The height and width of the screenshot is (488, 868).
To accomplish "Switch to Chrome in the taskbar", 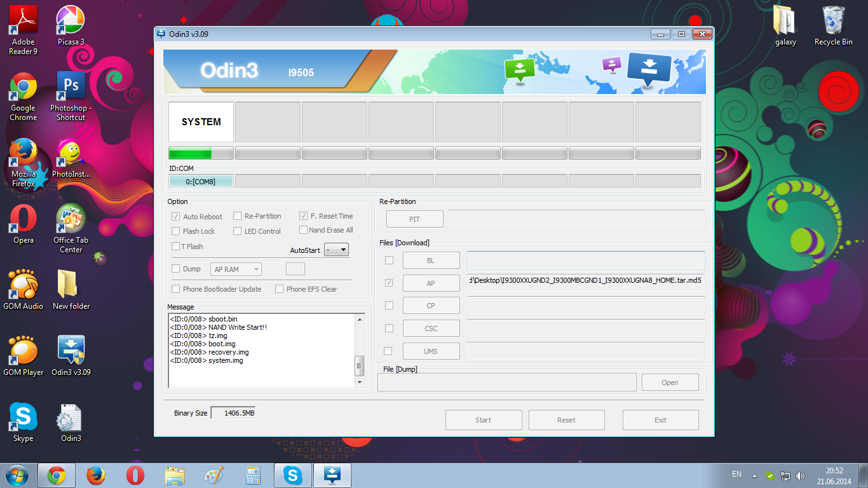I will pos(57,475).
